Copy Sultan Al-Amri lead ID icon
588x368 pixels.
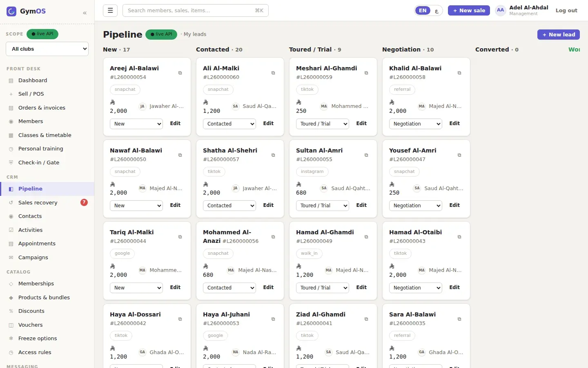[366, 155]
